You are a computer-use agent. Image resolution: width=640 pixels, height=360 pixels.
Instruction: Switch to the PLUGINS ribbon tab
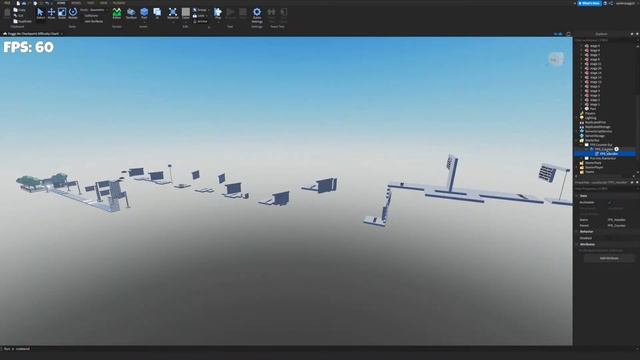119,3
